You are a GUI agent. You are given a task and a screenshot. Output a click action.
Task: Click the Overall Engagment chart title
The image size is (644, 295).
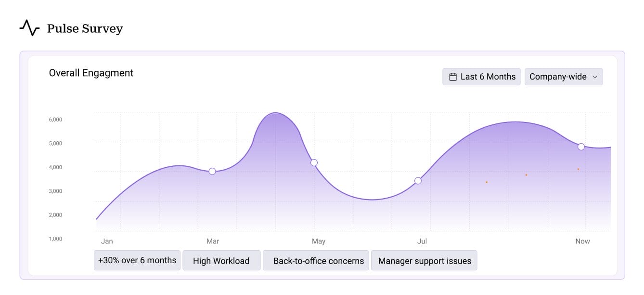click(91, 73)
